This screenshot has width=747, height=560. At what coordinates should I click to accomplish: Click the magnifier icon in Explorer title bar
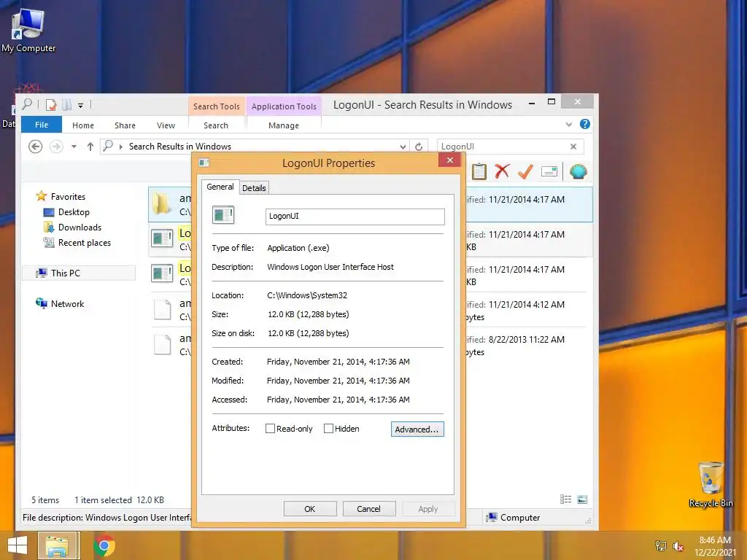tap(27, 104)
